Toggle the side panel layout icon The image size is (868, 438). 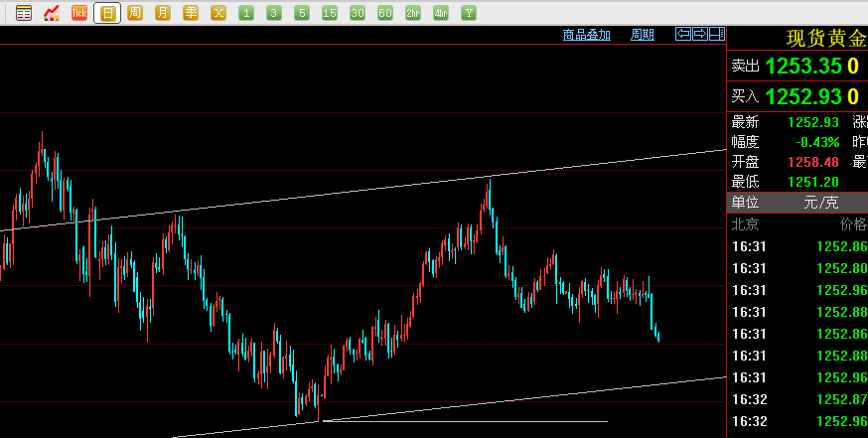click(x=717, y=35)
